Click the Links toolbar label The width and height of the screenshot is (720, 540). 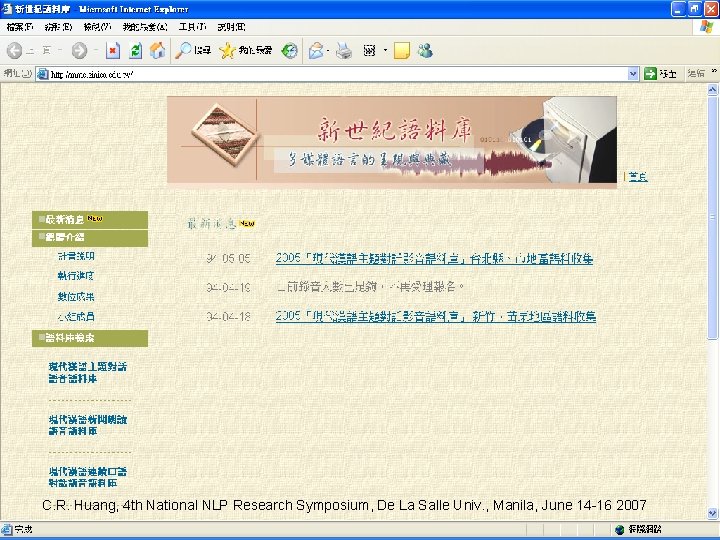696,73
